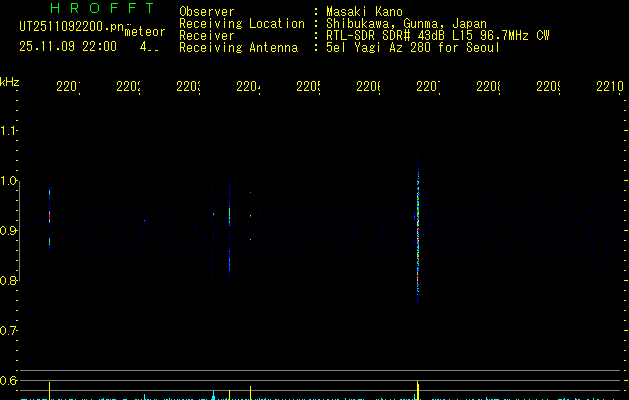Select the observer name Masaki Kano
629x400 pixels.
click(x=365, y=11)
